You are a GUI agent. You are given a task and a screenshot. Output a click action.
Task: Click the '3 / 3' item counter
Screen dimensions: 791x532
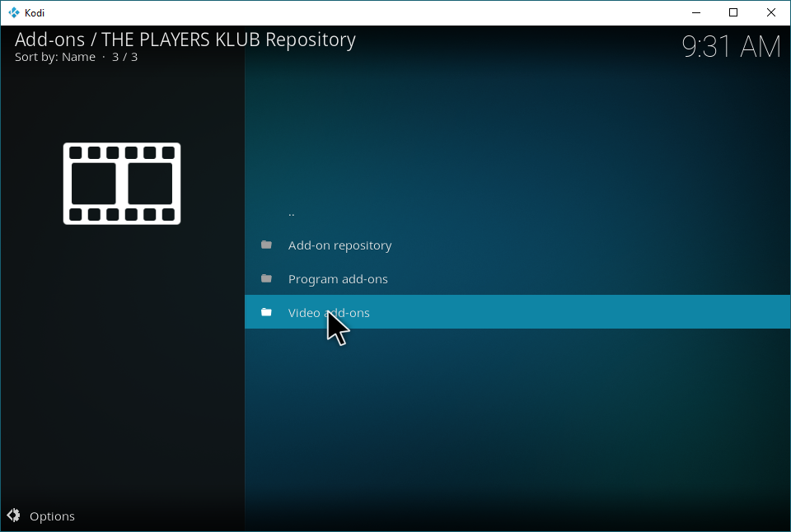pos(124,57)
